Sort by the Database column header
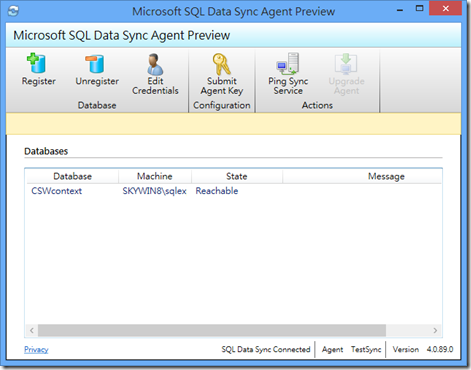Image resolution: width=471 pixels, height=370 pixels. [x=72, y=176]
